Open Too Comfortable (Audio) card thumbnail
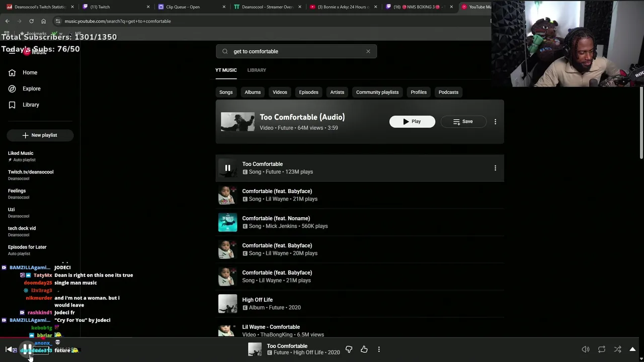The width and height of the screenshot is (644, 362). 237,122
